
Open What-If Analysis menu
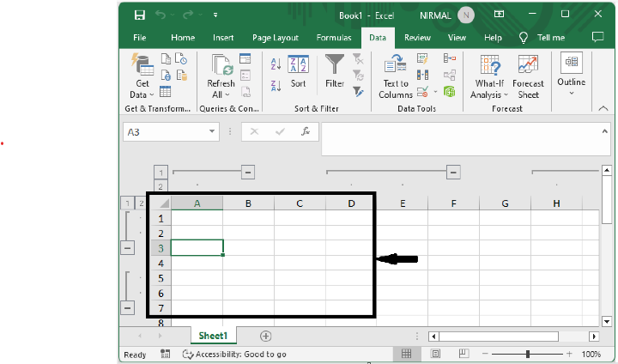click(489, 76)
